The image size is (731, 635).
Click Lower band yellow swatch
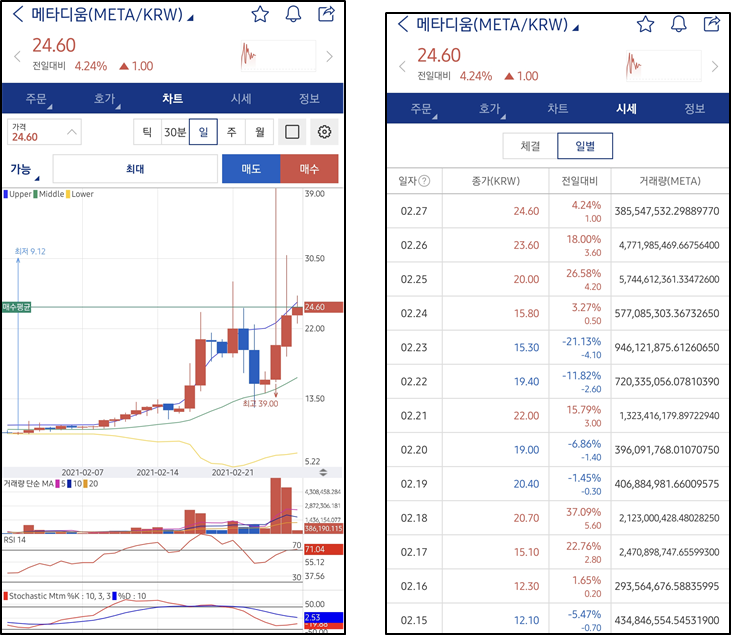[68, 194]
